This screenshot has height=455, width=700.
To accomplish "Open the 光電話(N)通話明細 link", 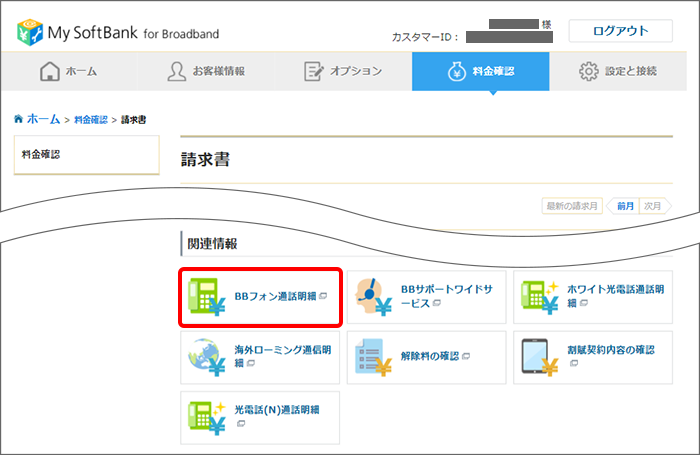I will point(260,418).
